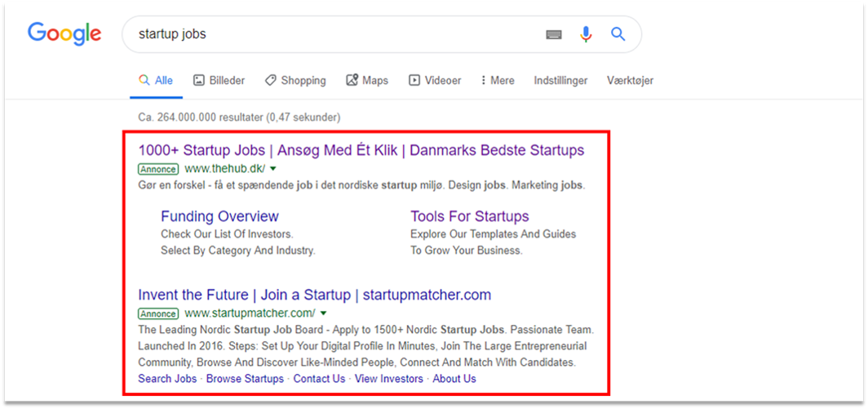
Task: Switch to the Billeder tab
Action: click(219, 80)
